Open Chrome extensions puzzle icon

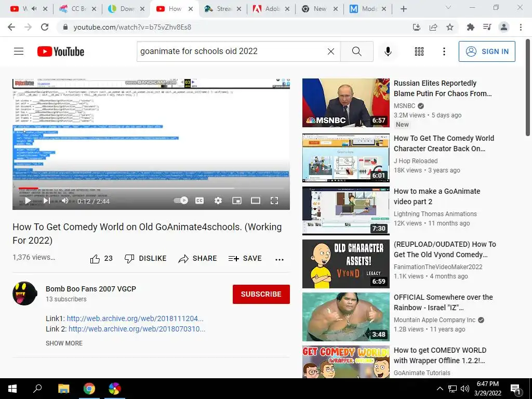pyautogui.click(x=470, y=27)
